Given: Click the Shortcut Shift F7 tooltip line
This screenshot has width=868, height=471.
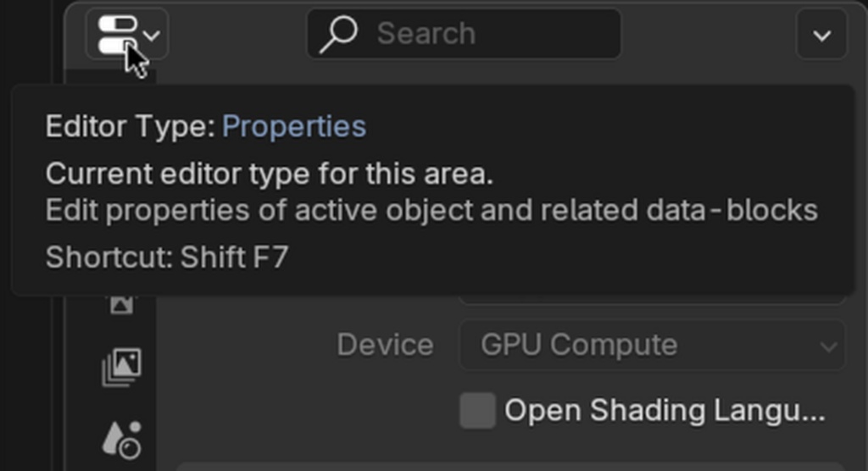Looking at the screenshot, I should click(167, 257).
